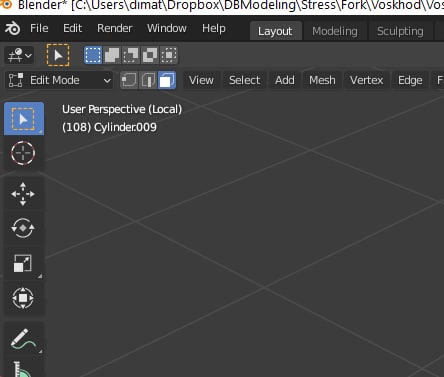This screenshot has width=444, height=377.
Task: Click the (108) Cylinder.009 object label
Action: (109, 127)
